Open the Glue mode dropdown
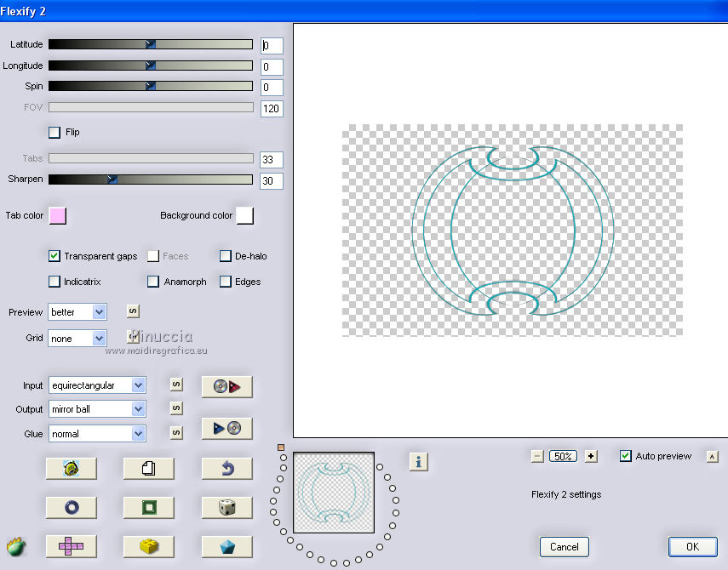The height and width of the screenshot is (570, 728). click(x=98, y=434)
